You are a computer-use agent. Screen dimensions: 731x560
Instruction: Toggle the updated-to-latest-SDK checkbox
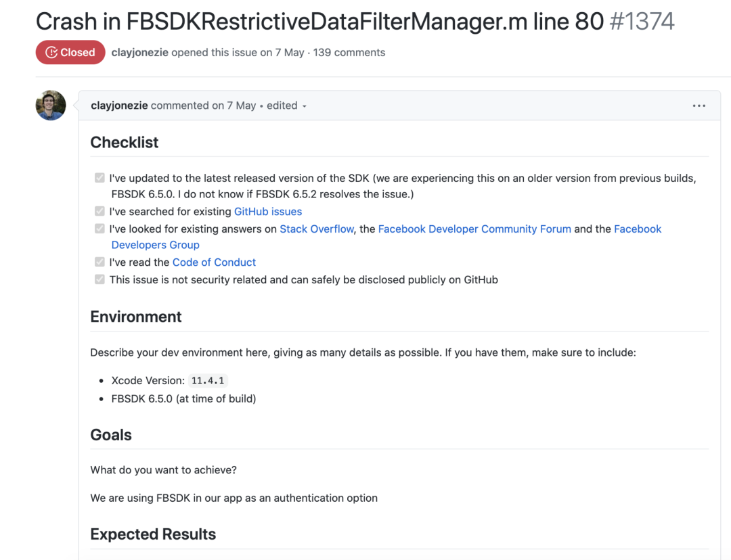point(99,179)
